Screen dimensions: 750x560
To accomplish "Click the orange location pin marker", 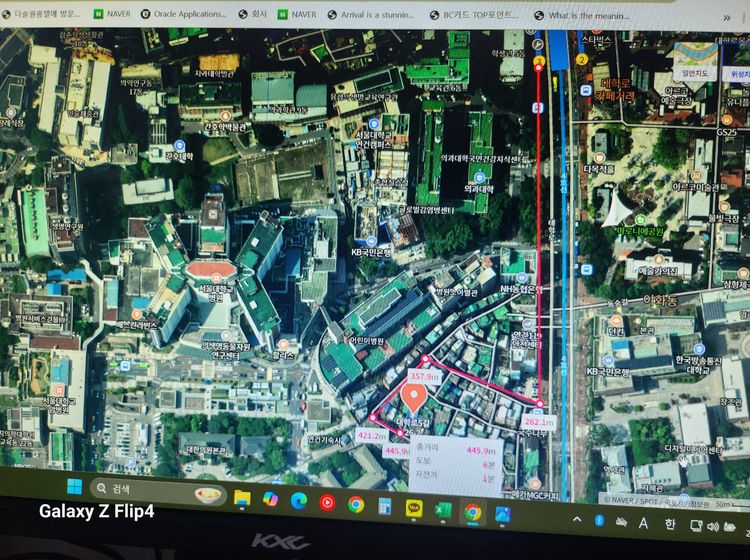I will pyautogui.click(x=413, y=398).
